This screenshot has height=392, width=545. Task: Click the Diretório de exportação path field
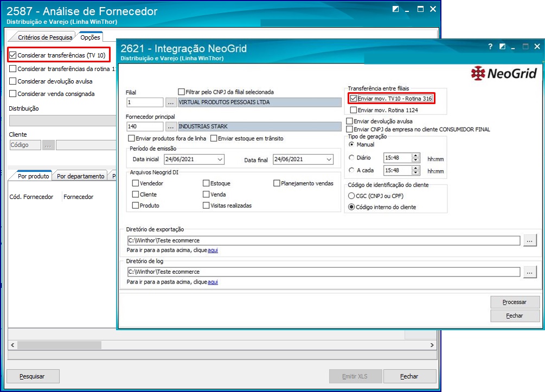(324, 241)
